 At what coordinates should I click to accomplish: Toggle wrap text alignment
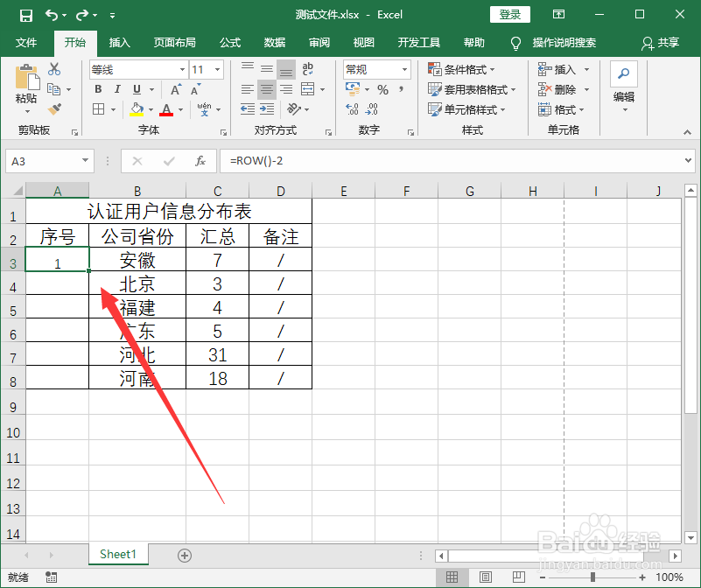click(306, 68)
